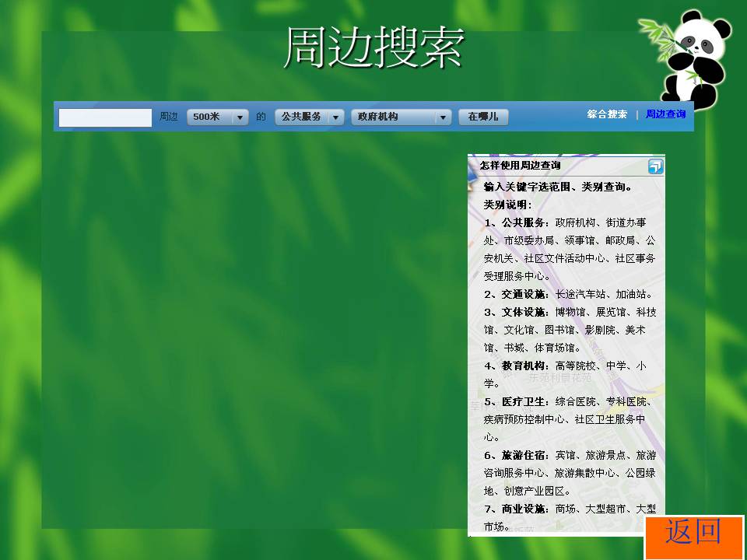Click the 怎样使用周边查询 panel header
Viewport: 747px width, 560px height.
pos(521,166)
